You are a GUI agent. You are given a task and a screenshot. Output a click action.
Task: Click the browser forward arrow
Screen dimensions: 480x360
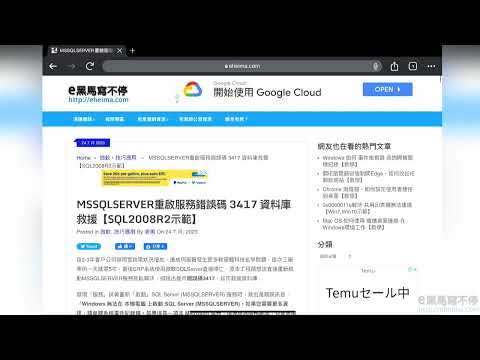[x=72, y=66]
